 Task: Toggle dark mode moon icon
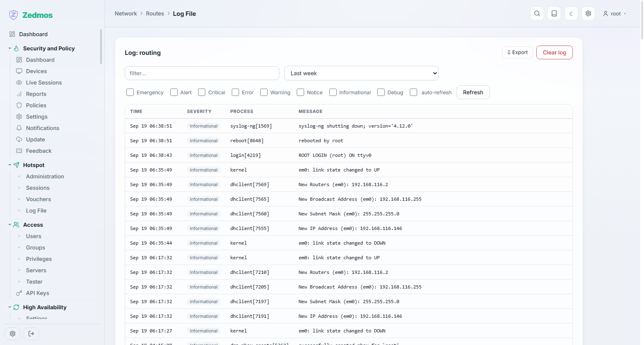click(x=571, y=13)
